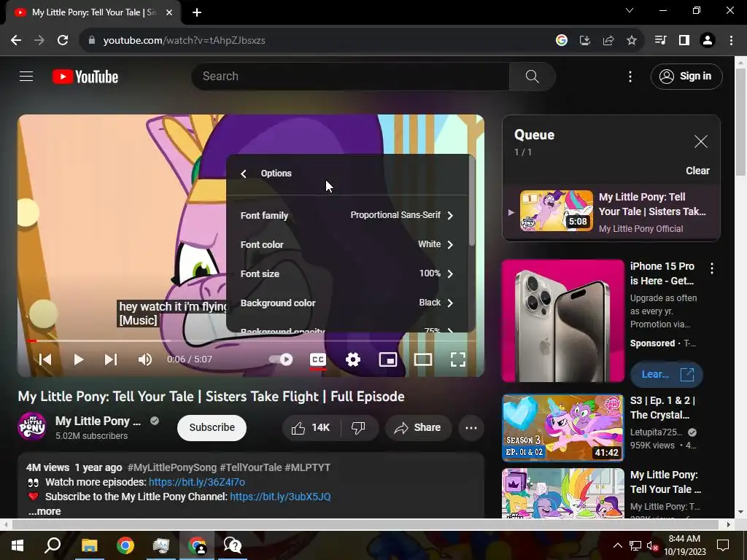Clear the queue

pyautogui.click(x=697, y=171)
